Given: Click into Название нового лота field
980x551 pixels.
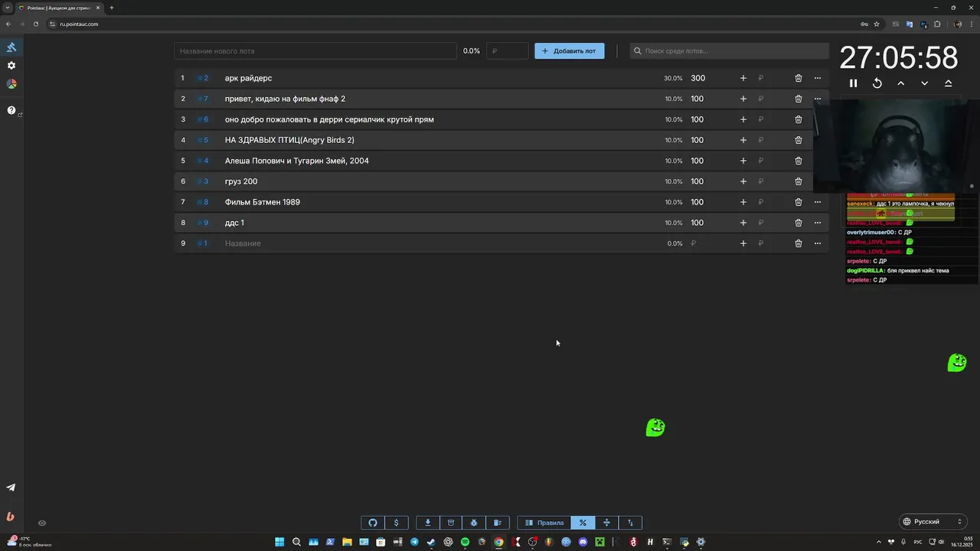Looking at the screenshot, I should click(x=315, y=51).
